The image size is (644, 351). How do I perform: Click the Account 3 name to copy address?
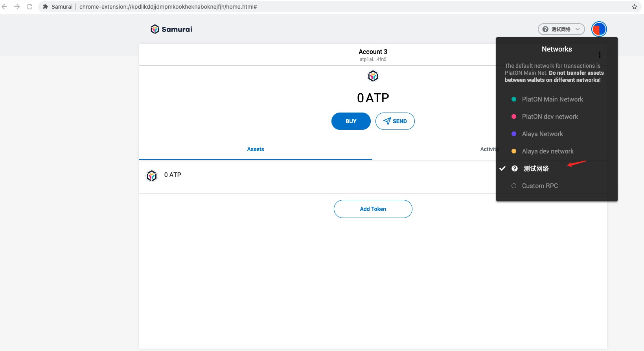[373, 52]
